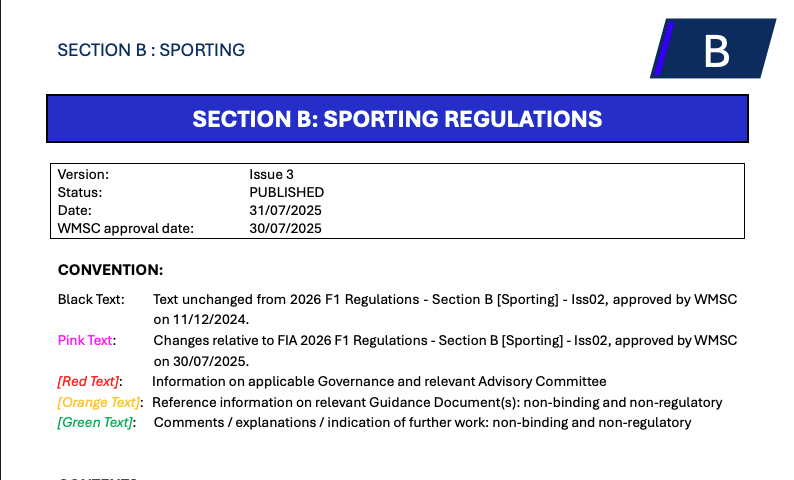Click the SECTION B: SPORTING REGULATIONS title banner
794x480 pixels.
coord(397,119)
